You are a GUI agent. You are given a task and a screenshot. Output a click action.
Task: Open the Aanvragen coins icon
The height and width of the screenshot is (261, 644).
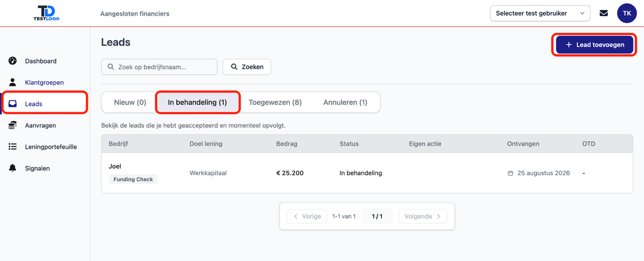(x=13, y=125)
